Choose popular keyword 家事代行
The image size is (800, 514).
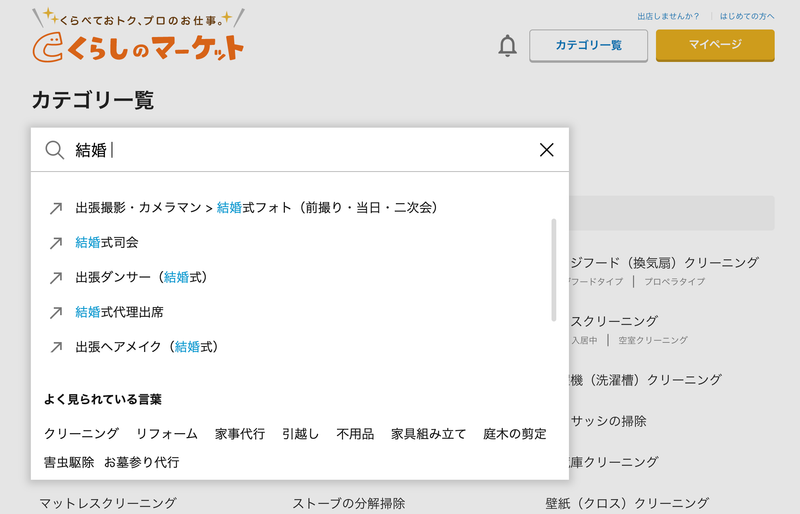240,434
